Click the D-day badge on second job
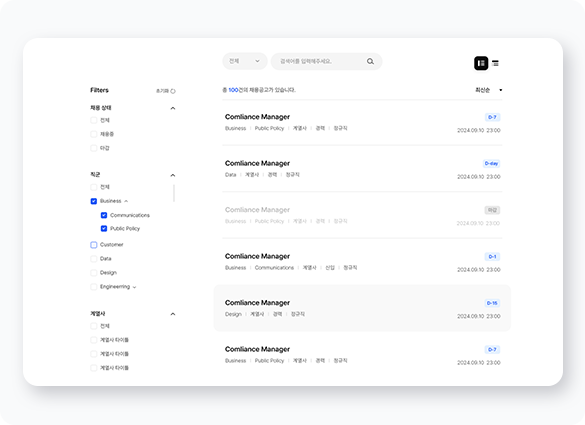585x425 pixels. click(x=491, y=163)
